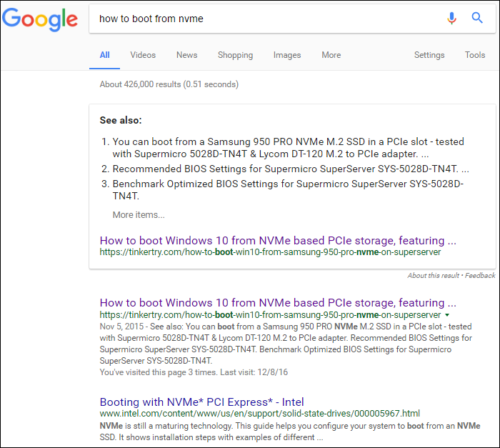The height and width of the screenshot is (448, 500).
Task: Click the Intel result description 'NVMe is still a maturing technology'
Action: pyautogui.click(x=290, y=432)
